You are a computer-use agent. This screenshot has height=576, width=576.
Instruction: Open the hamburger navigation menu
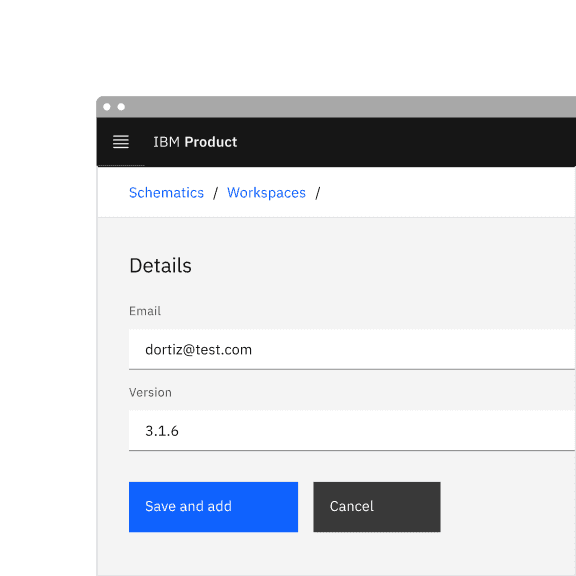click(x=120, y=142)
